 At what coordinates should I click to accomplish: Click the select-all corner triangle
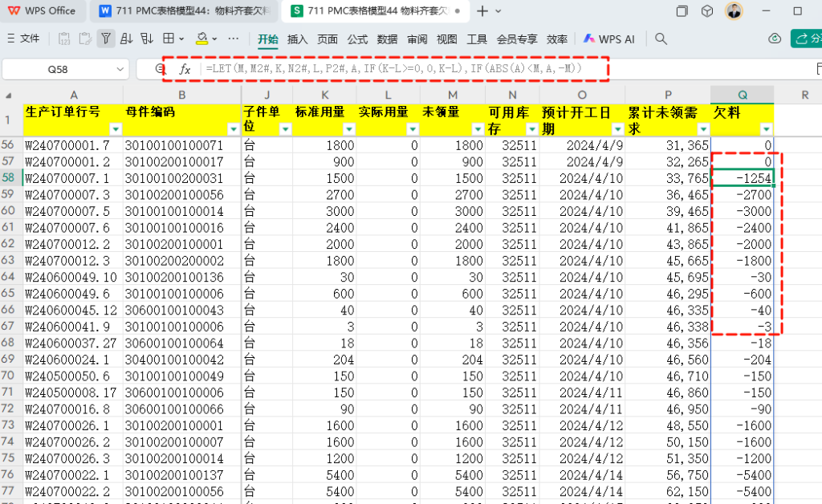tap(8, 96)
